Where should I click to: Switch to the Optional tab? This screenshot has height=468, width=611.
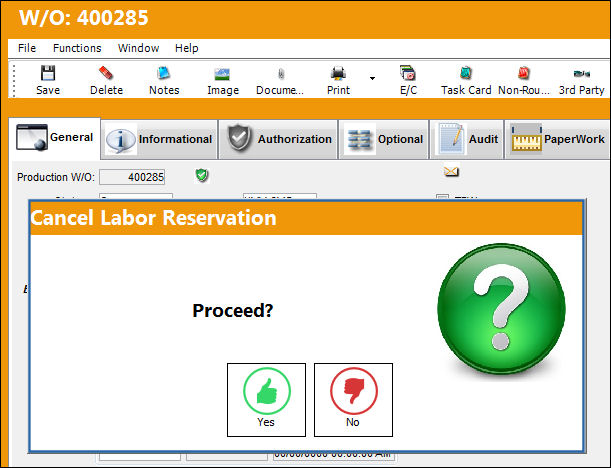pos(384,139)
